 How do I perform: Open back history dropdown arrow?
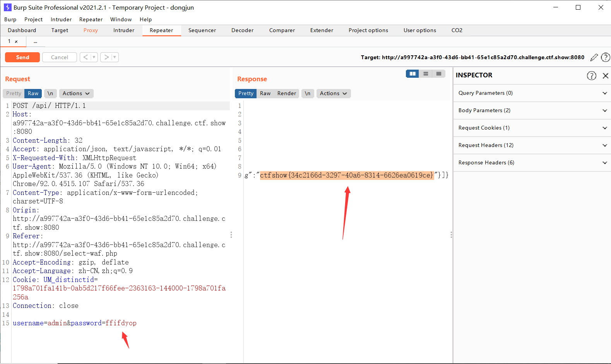click(94, 57)
